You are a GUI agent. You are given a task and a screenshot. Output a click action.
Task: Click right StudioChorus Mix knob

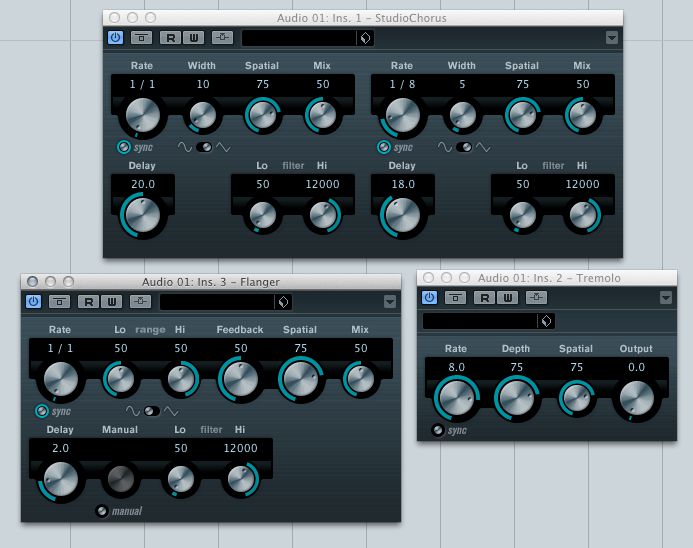tap(582, 115)
